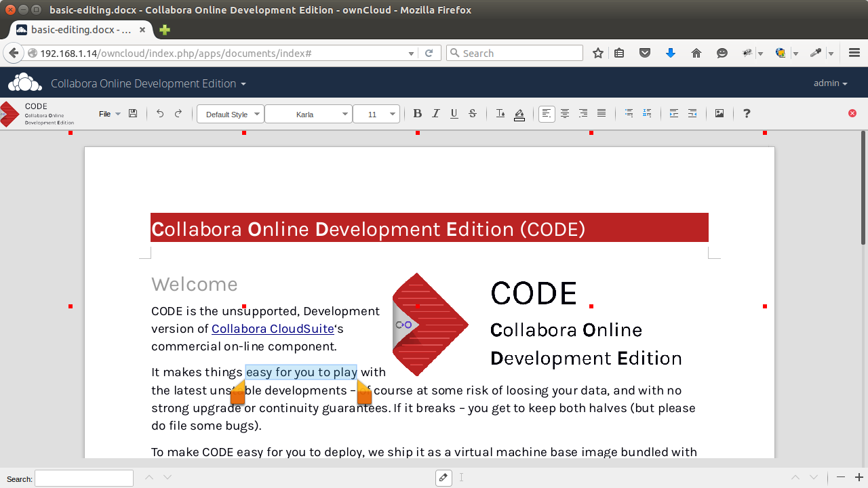Redo the last undone edit
The width and height of the screenshot is (868, 488).
pyautogui.click(x=178, y=113)
